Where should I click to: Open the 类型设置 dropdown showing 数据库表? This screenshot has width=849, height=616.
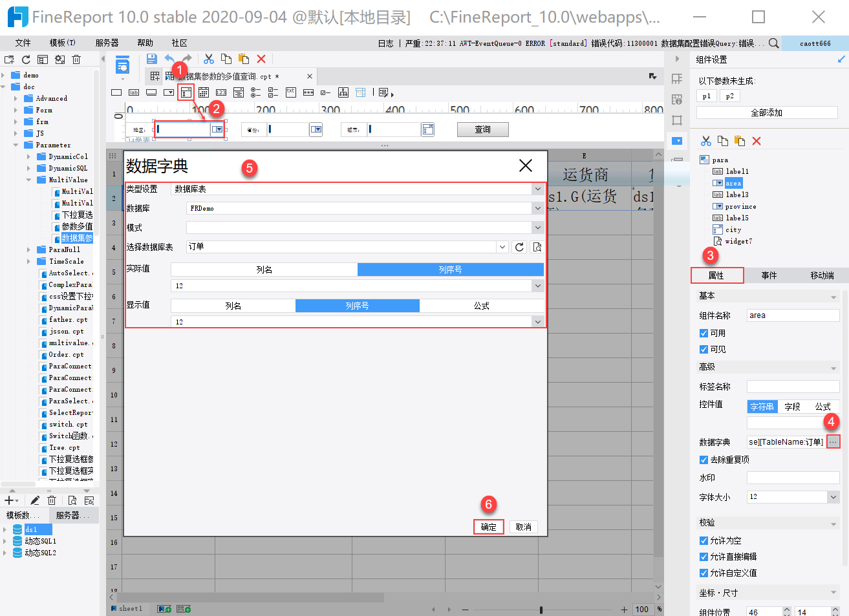click(x=537, y=189)
